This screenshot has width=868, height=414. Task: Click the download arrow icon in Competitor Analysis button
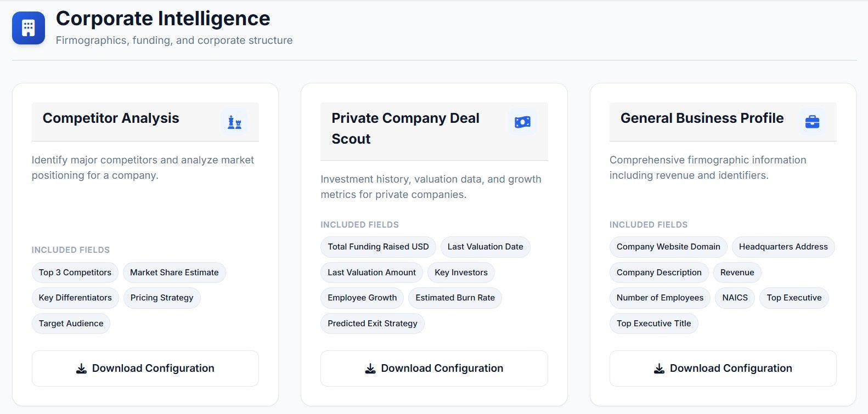click(81, 368)
